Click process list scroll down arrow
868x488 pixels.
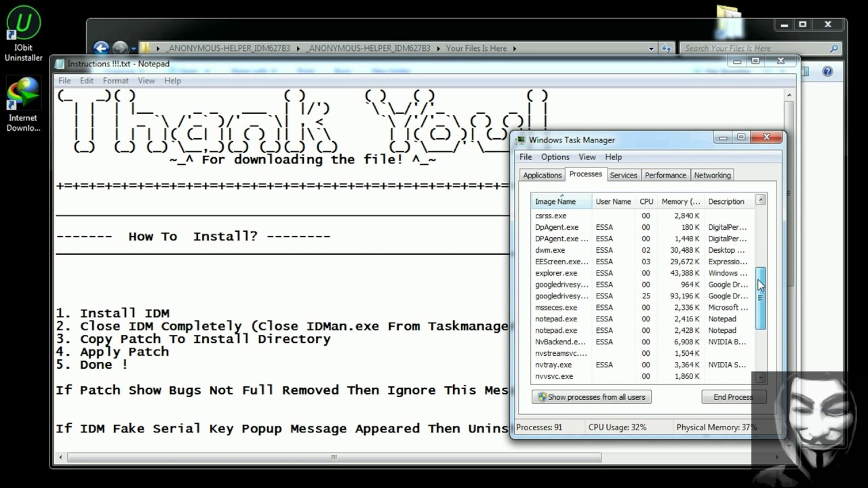(761, 378)
